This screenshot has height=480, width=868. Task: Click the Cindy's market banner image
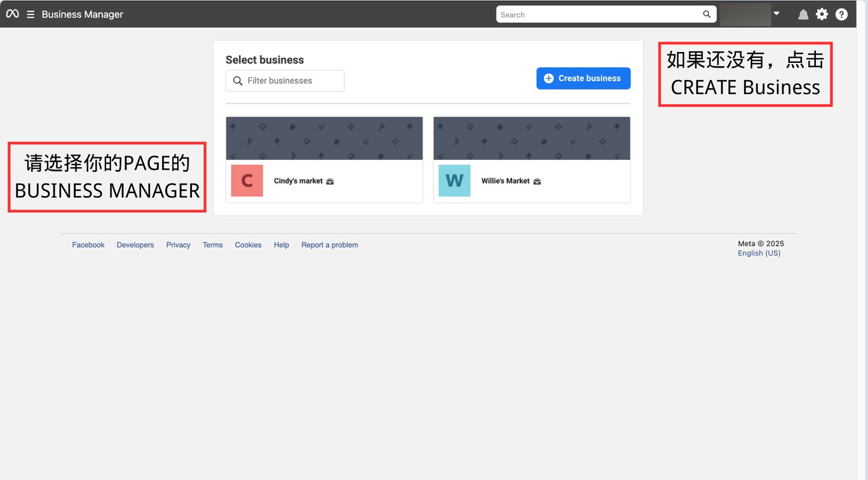(324, 138)
